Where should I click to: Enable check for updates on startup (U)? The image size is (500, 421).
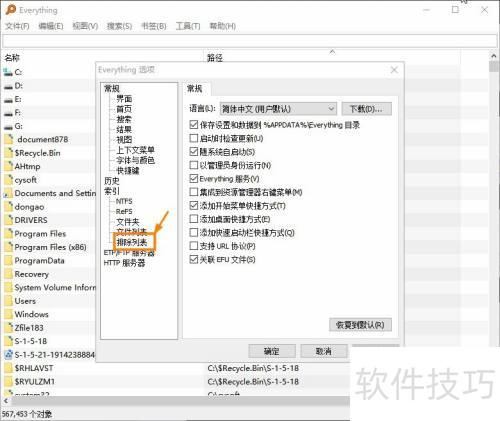pos(194,138)
